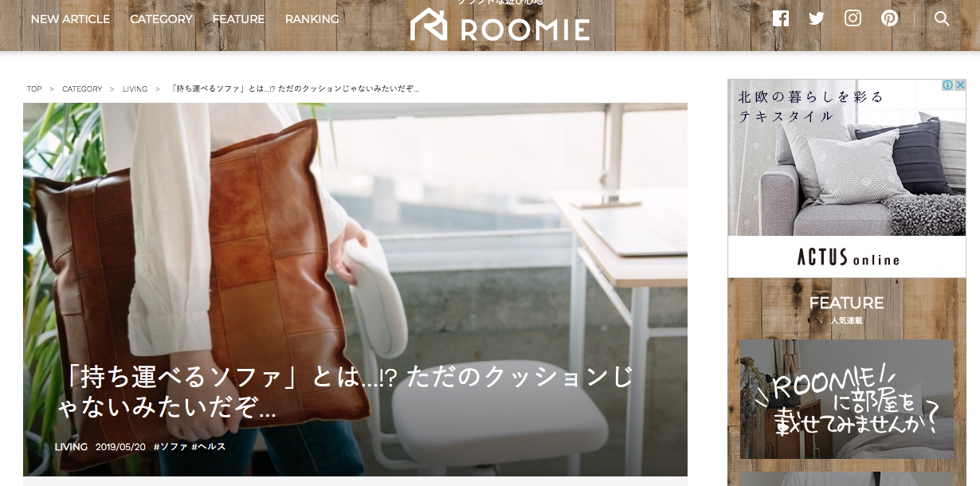
Task: Open the NEW ARTICLE menu
Action: coord(70,19)
